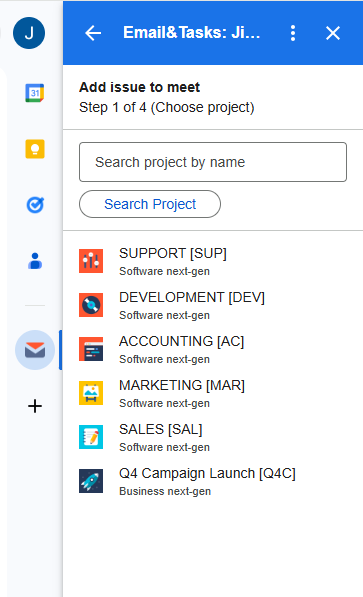The width and height of the screenshot is (363, 597).
Task: Click 'Software next-gen' under SALES
Action: 165,447
